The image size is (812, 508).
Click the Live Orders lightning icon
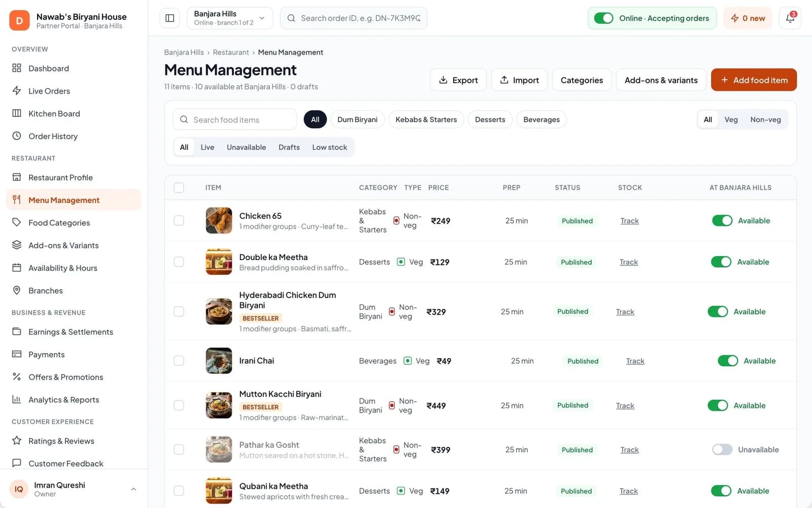pyautogui.click(x=17, y=90)
